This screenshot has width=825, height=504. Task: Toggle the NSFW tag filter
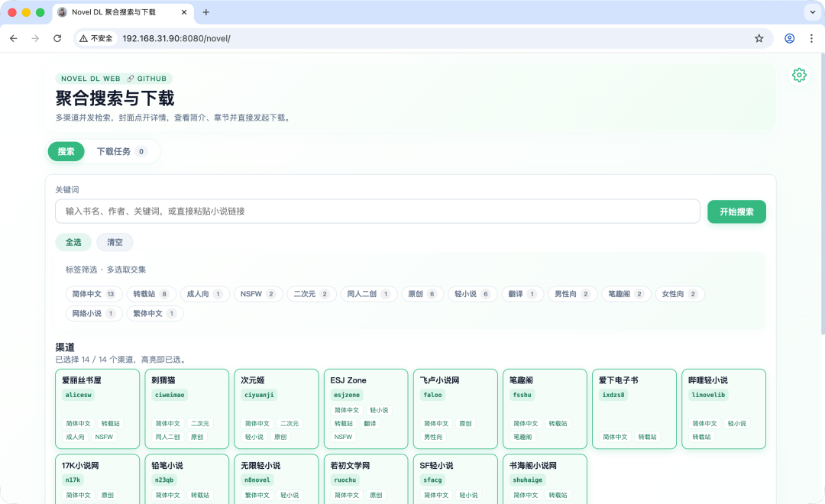pos(258,294)
